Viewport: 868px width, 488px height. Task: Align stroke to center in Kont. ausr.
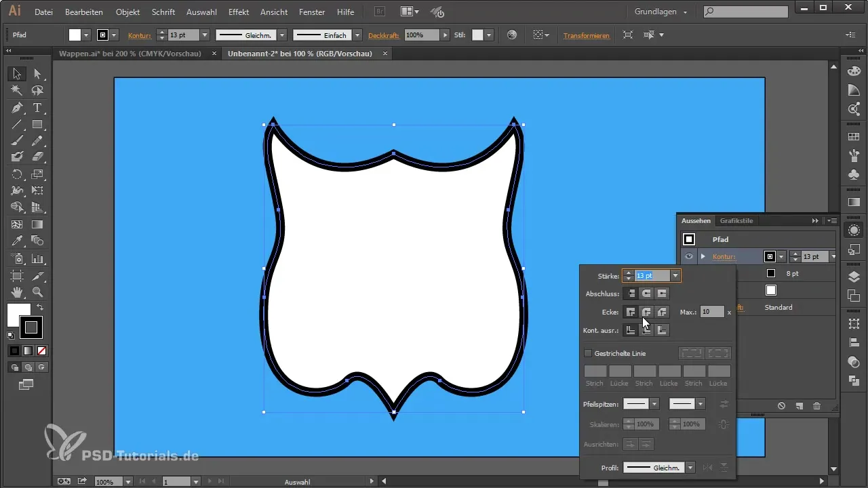tap(631, 330)
